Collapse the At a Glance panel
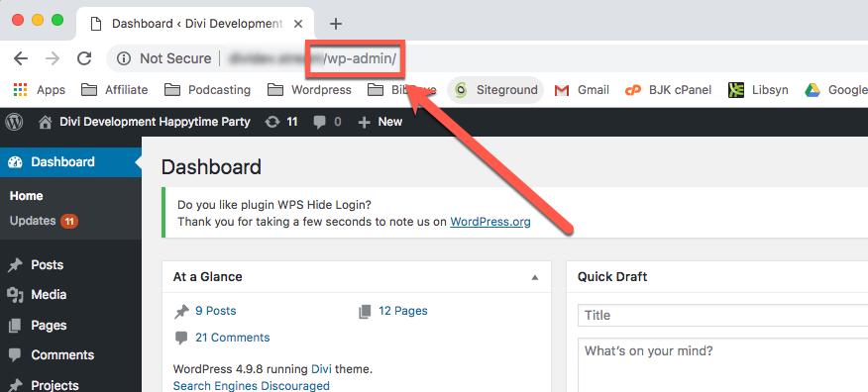Screen dimensions: 868x392 pyautogui.click(x=535, y=277)
